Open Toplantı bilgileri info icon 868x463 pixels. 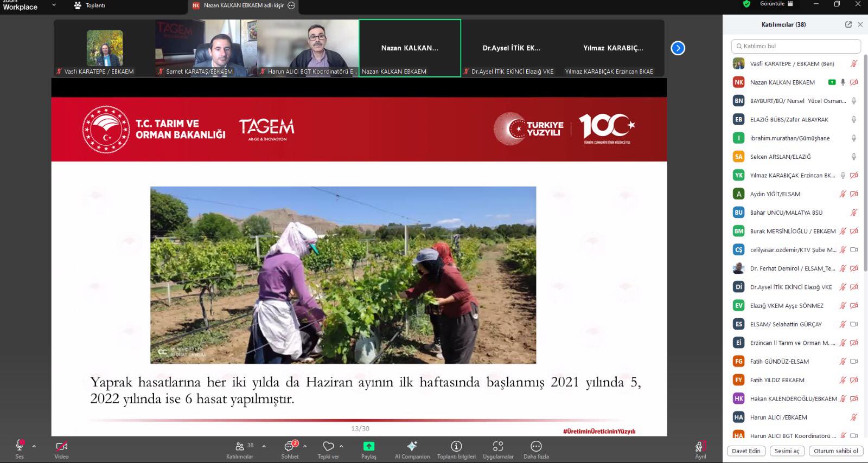point(456,446)
